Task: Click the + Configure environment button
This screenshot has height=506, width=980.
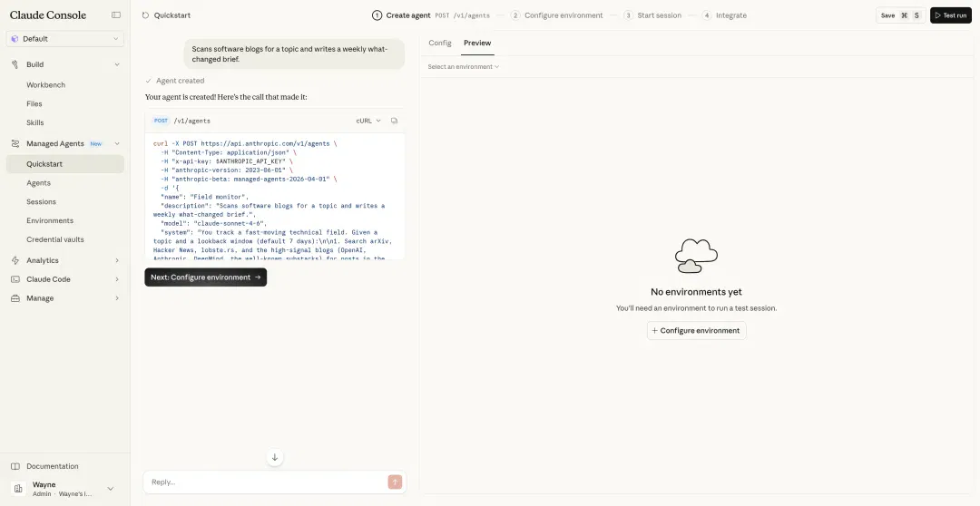Action: coord(696,330)
